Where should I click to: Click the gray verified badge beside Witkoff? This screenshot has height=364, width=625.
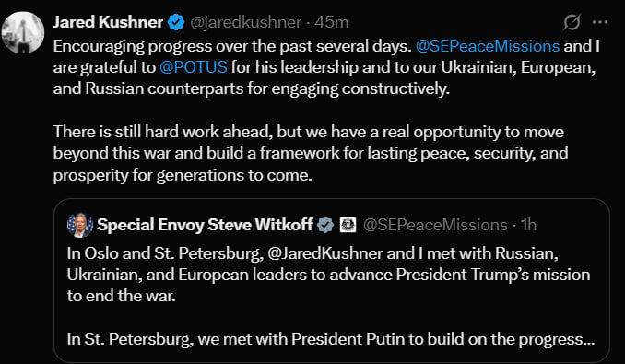pos(325,225)
